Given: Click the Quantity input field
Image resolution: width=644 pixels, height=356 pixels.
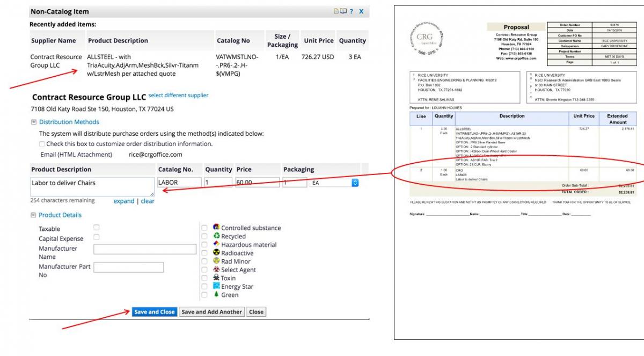Looking at the screenshot, I should [x=218, y=183].
